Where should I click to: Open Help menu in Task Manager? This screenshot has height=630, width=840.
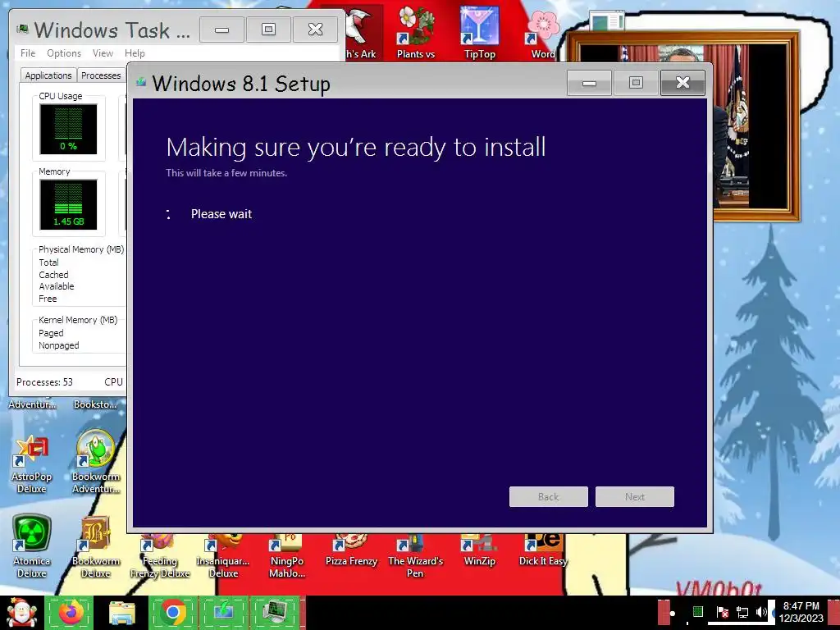135,53
